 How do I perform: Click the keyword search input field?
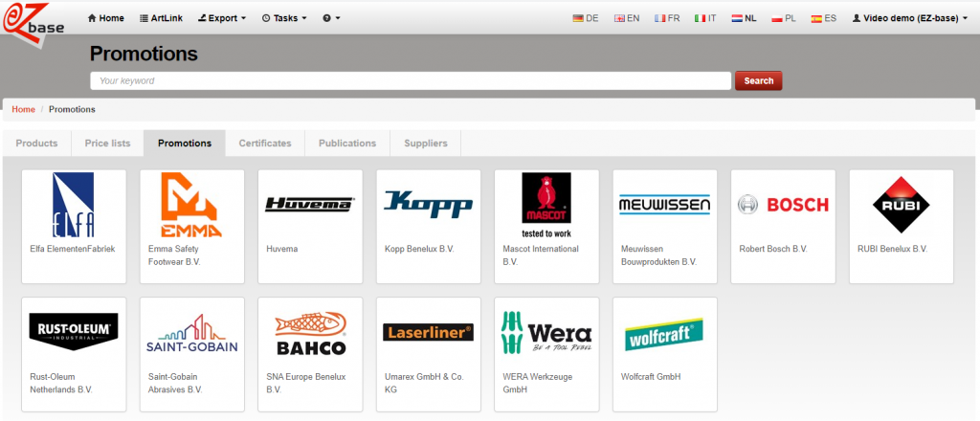[x=411, y=81]
